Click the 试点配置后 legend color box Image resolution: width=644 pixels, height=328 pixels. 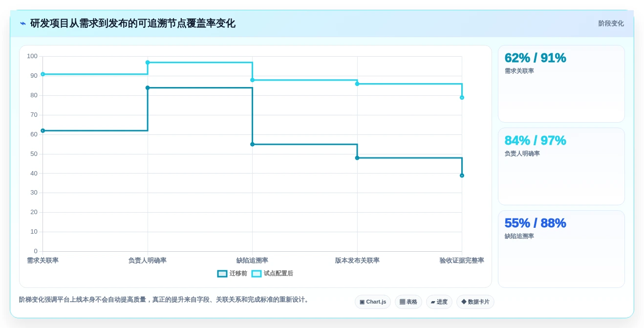(x=257, y=274)
